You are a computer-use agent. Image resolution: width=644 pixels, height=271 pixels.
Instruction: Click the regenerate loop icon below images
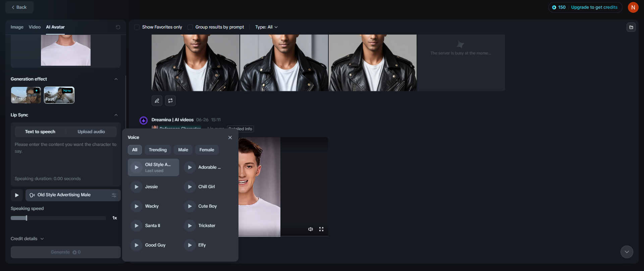[x=170, y=101]
